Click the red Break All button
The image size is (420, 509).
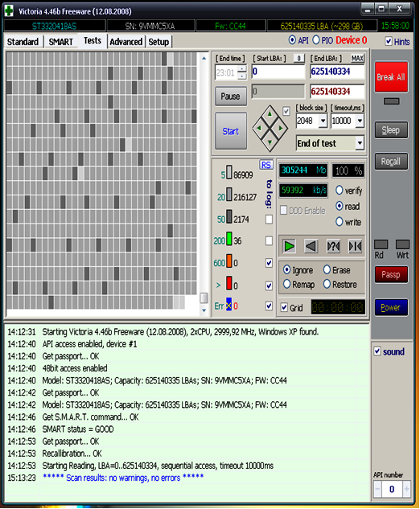tap(391, 77)
